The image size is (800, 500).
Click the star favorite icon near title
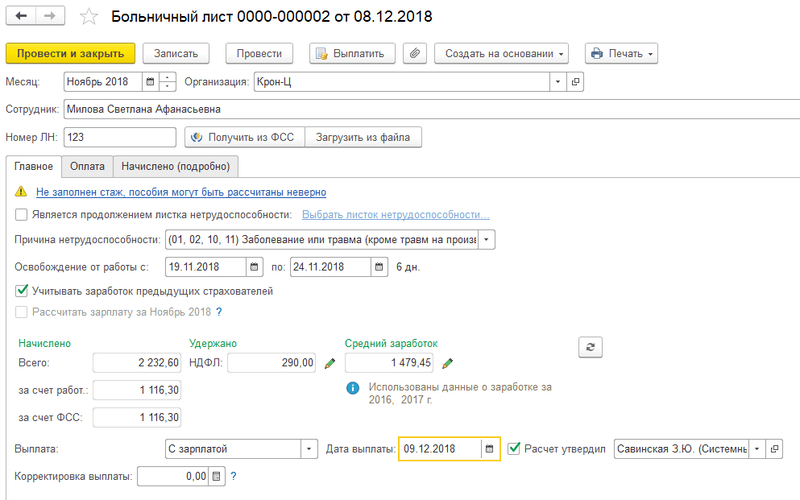(89, 17)
